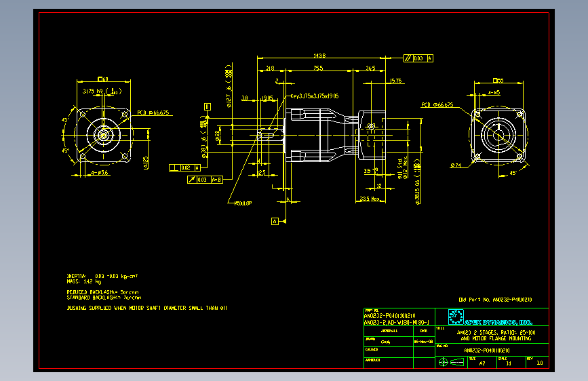
Task: Select the 45° angle label on right view
Action: [x=513, y=174]
